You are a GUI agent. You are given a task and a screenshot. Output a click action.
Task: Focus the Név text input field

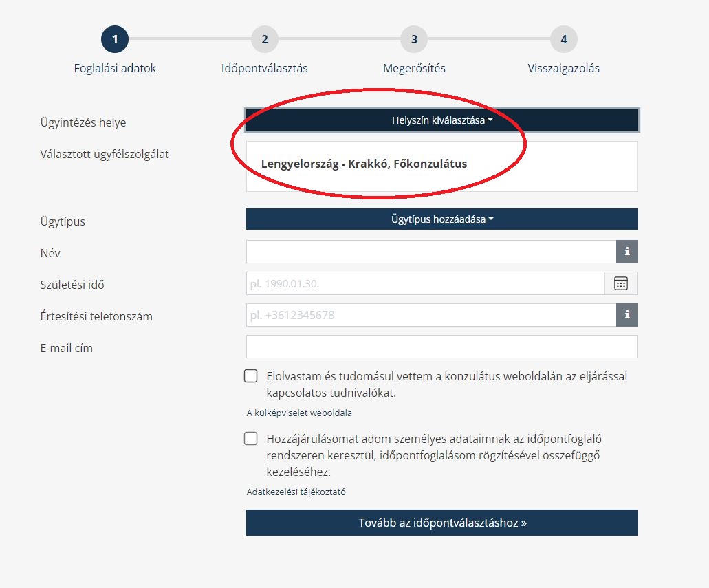(x=431, y=252)
